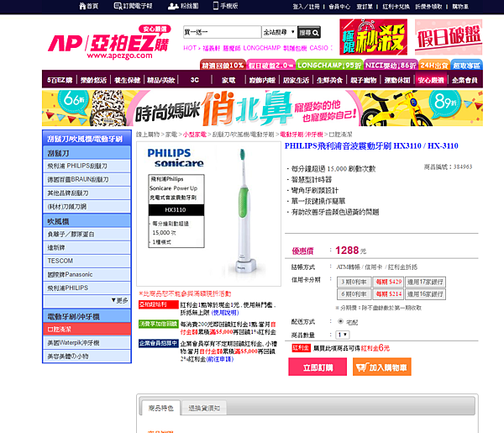Open sidebar item 飛利浦 PHILIPS刮鬍刀

click(x=87, y=166)
